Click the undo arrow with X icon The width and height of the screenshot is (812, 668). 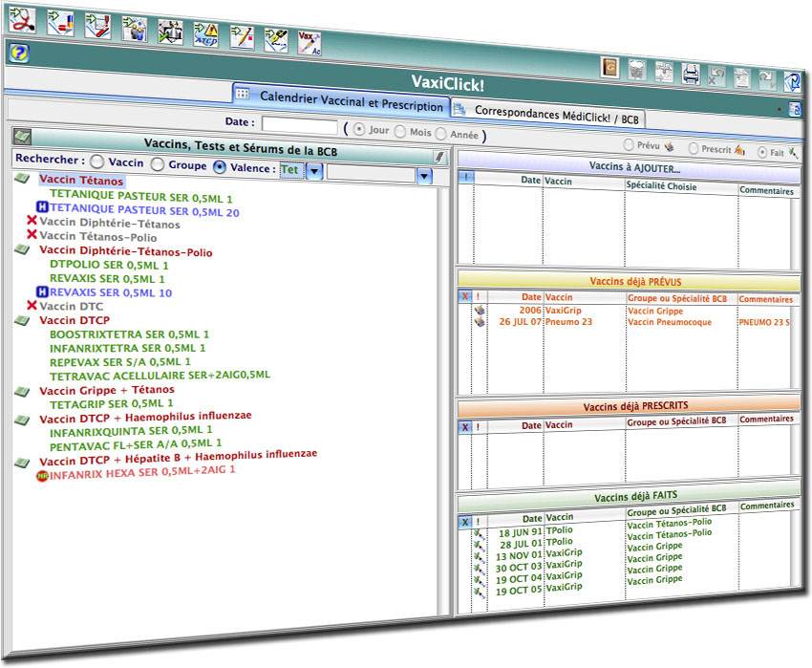716,76
